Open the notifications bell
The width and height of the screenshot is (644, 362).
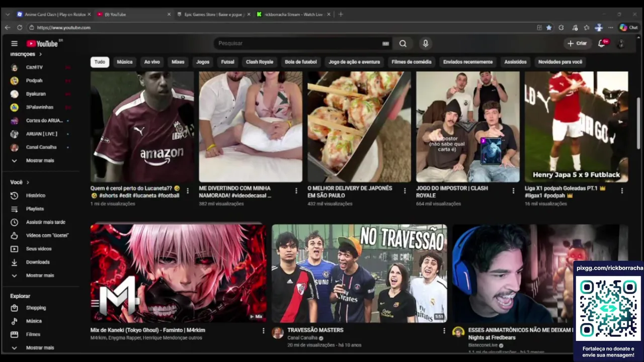click(x=601, y=43)
